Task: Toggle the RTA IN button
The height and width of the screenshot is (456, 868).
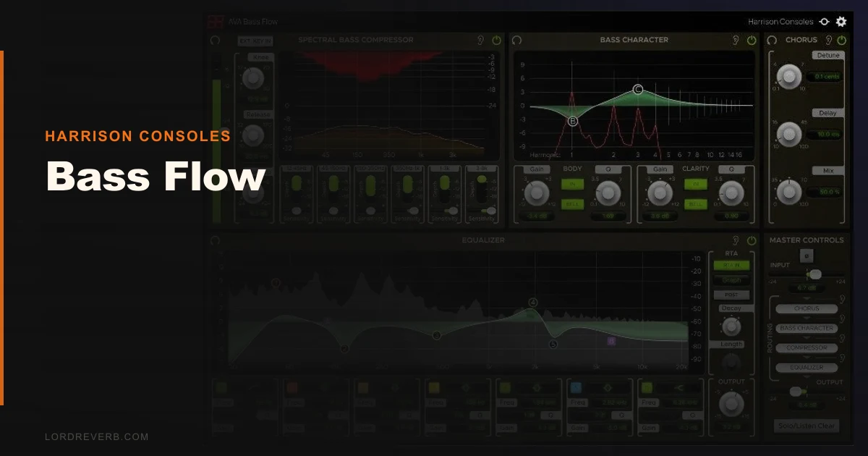Action: 731,265
